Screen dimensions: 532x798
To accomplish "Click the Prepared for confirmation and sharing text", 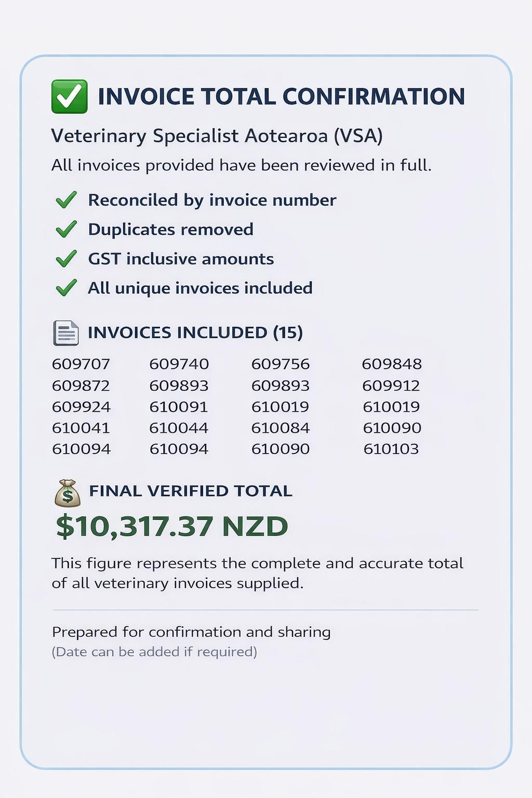I will (x=191, y=632).
